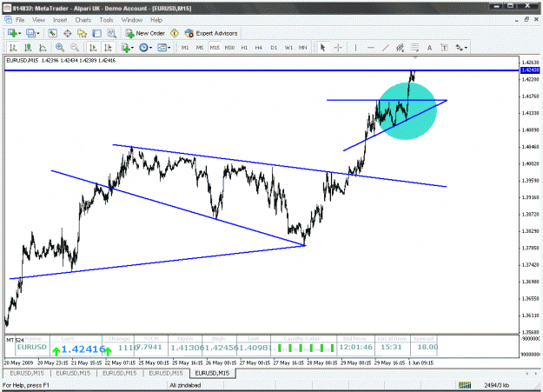Open the Indicators list icon

125,48
